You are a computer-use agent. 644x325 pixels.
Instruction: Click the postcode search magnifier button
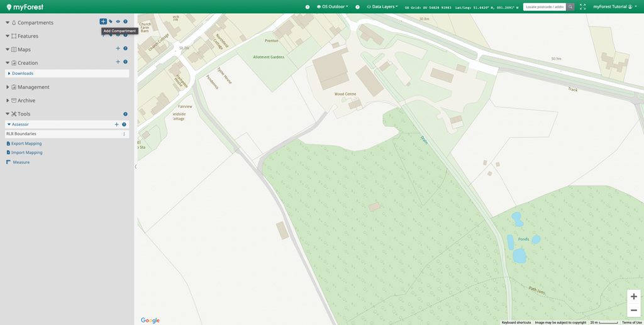click(x=570, y=7)
